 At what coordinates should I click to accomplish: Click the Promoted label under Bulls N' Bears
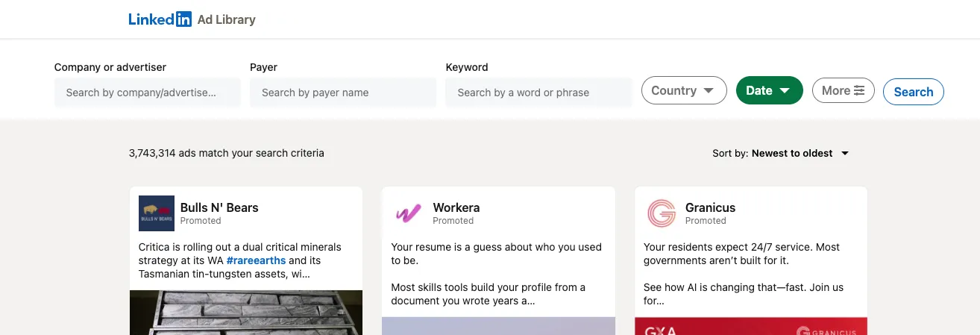pyautogui.click(x=201, y=221)
